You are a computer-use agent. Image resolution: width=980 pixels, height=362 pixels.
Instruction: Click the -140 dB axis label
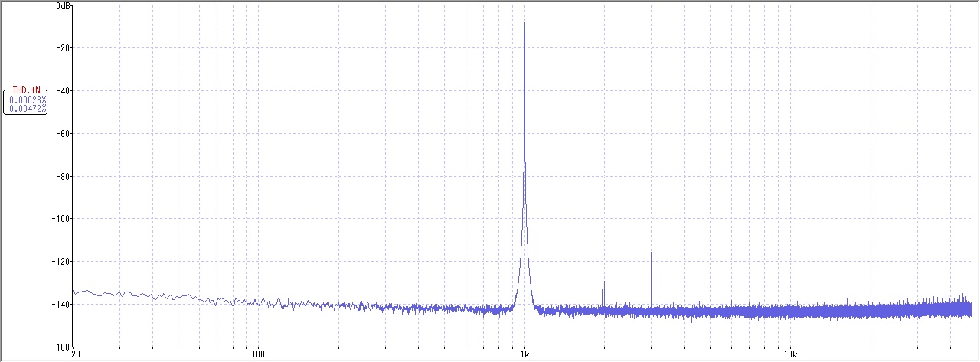point(61,305)
